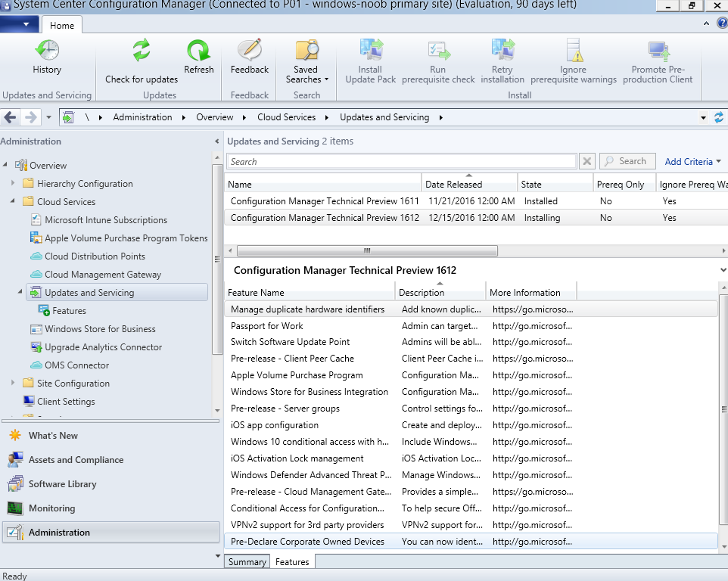Open the application menu dropdown
The width and height of the screenshot is (728, 581).
pyautogui.click(x=18, y=24)
